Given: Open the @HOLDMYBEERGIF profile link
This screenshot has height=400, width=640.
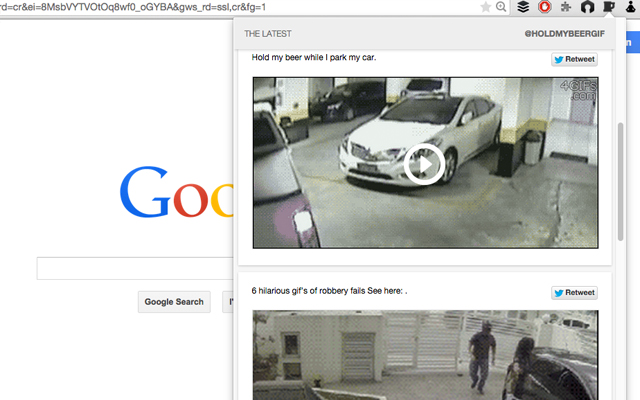Looking at the screenshot, I should [x=564, y=34].
